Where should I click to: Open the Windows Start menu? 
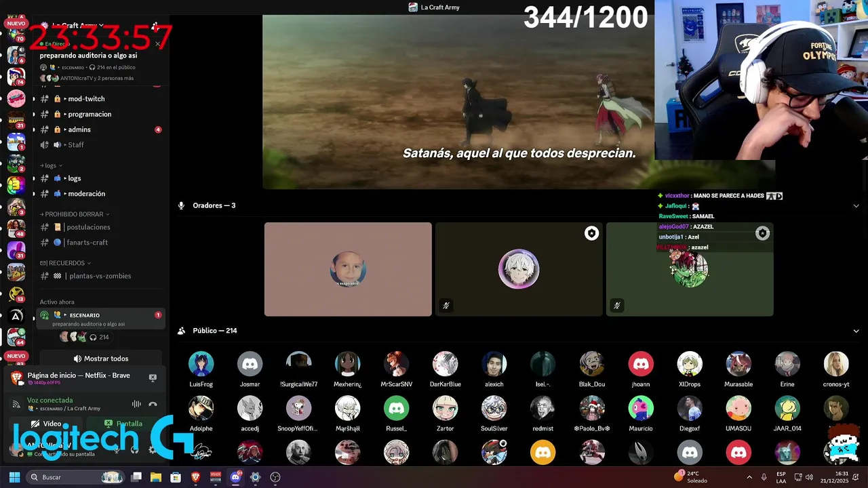[14, 477]
